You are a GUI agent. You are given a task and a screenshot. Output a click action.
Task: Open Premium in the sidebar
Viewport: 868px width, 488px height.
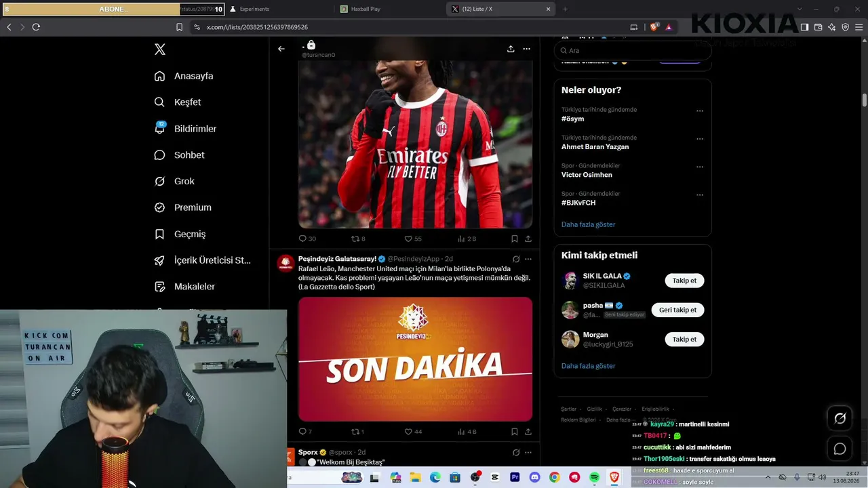click(x=183, y=207)
